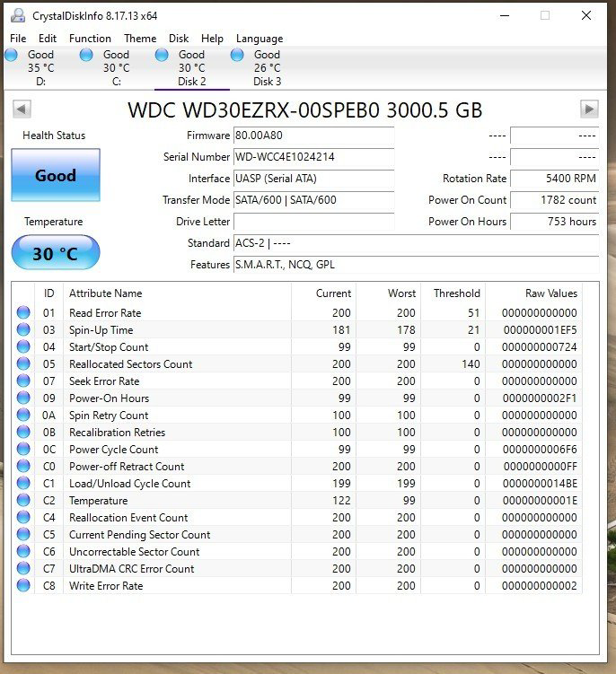The height and width of the screenshot is (674, 616).
Task: Select the C: disk tab
Action: (116, 68)
